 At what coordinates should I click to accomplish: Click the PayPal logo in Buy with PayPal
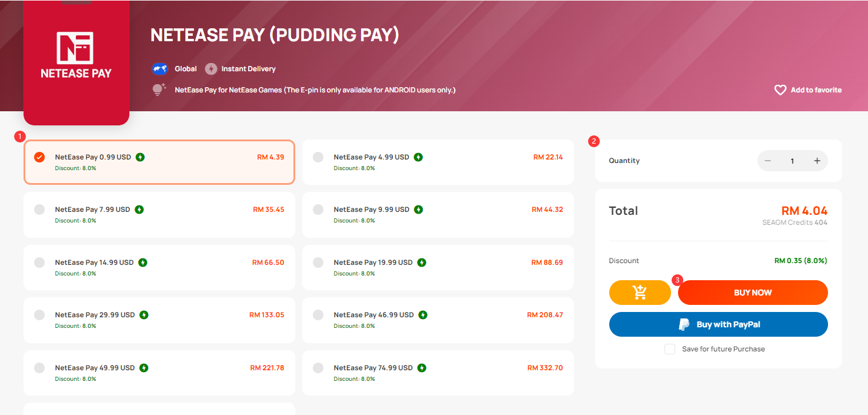point(685,324)
